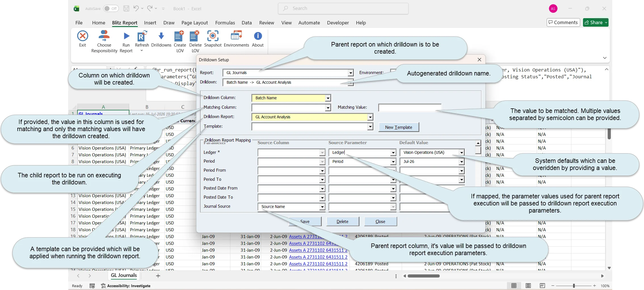Click the Undo arrow icon
Viewport: 644px width, 290px height.
point(136,9)
